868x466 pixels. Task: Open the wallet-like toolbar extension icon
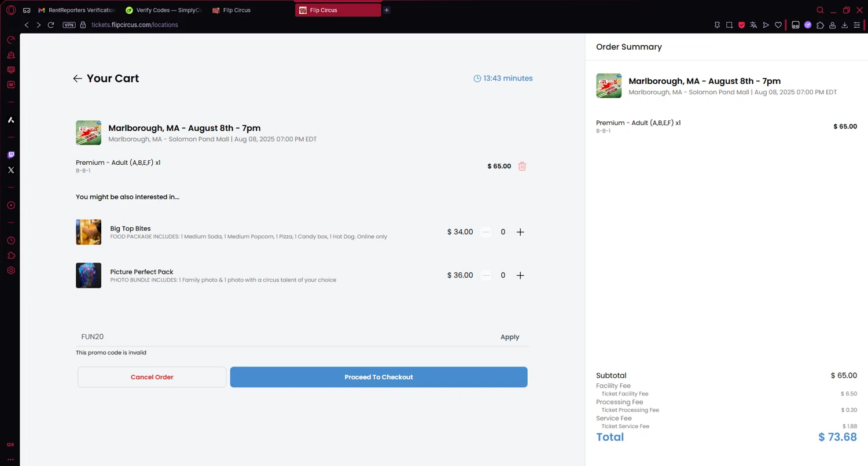click(x=796, y=25)
